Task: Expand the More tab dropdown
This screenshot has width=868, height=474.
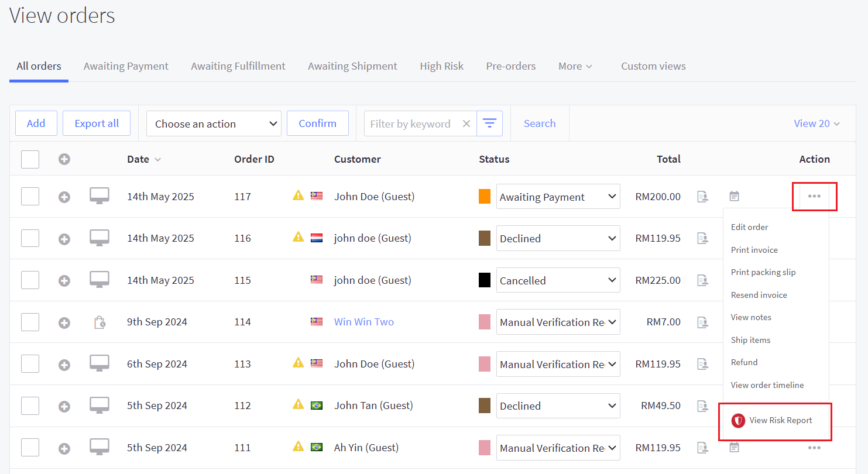Action: point(575,66)
